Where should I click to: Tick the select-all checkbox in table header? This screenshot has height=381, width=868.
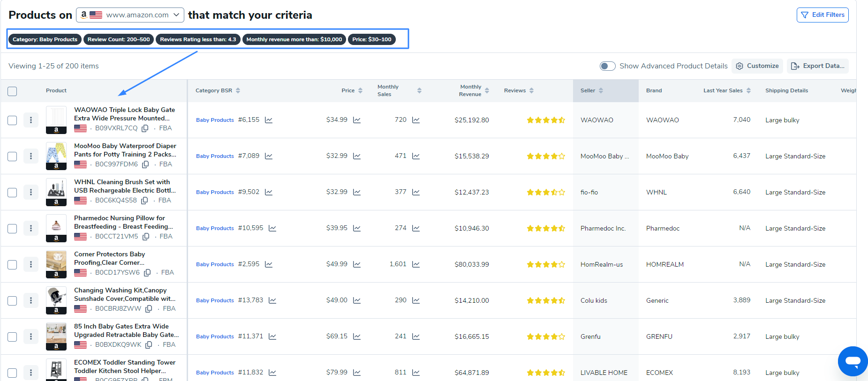12,91
